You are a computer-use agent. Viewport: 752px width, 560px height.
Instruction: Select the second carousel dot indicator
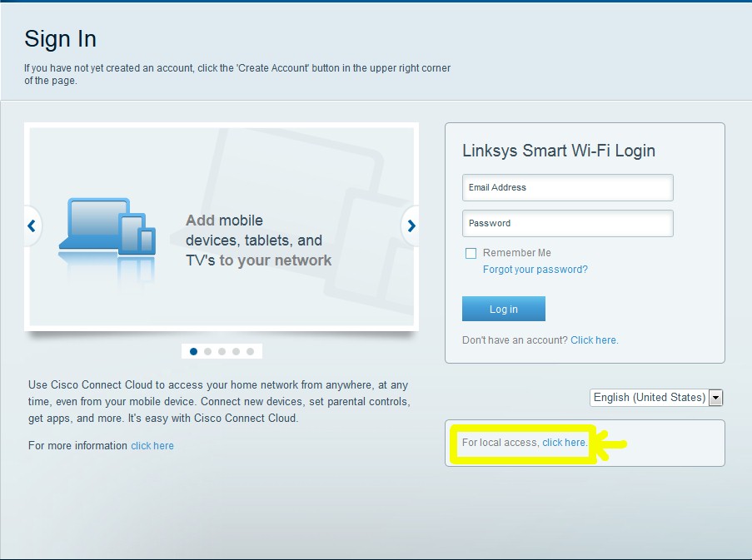click(207, 352)
